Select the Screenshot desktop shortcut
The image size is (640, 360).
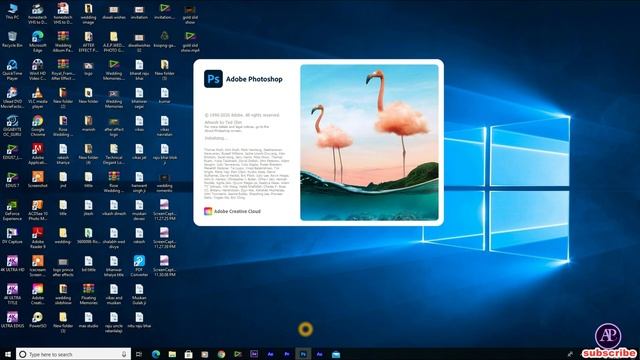point(38,180)
